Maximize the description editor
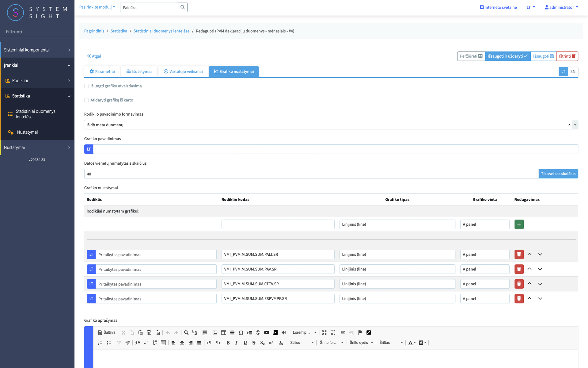The image size is (588, 368). point(324,332)
